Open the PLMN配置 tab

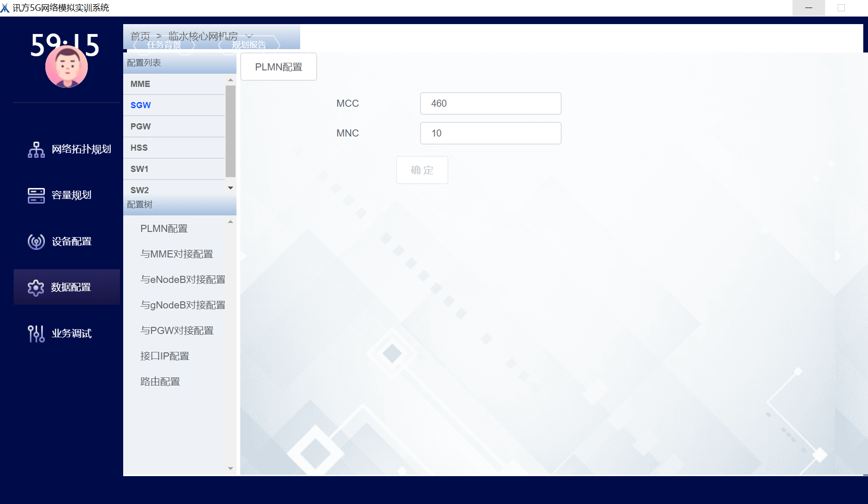coord(278,67)
